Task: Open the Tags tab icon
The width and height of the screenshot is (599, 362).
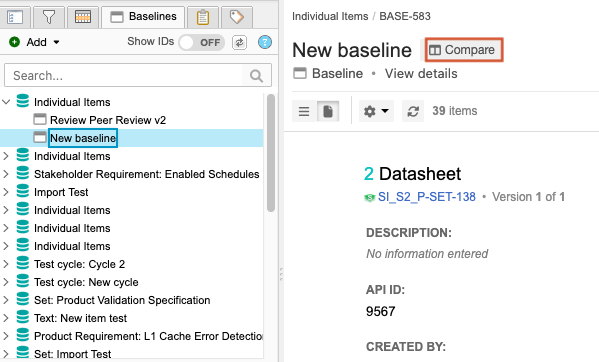Action: 236,17
